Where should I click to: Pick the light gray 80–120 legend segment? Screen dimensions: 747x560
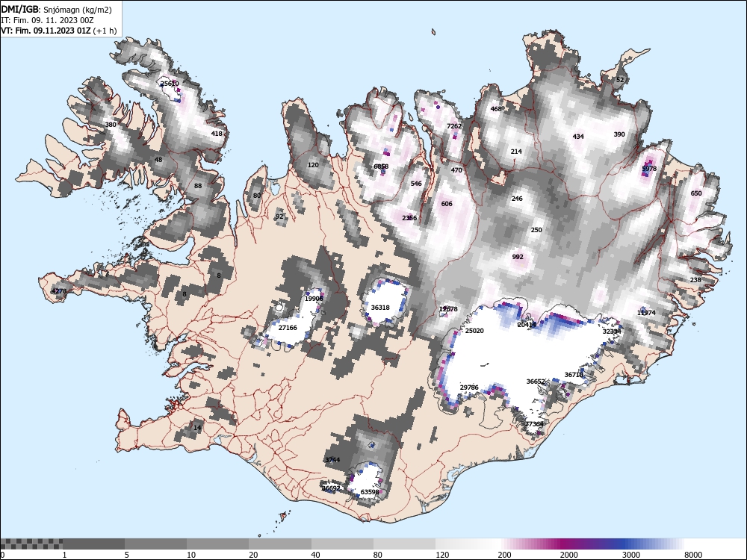pos(404,544)
